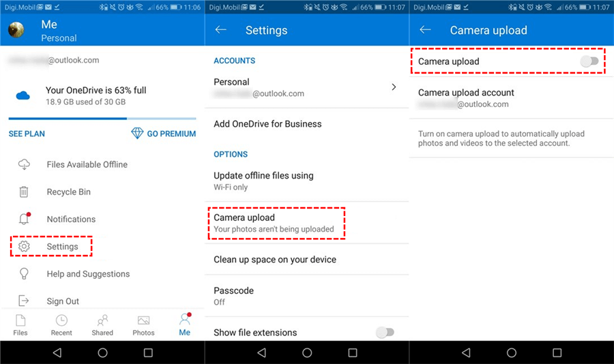Screen dimensions: 614x364
Task: Tap 'Show file extensions' label
Action: pos(255,332)
